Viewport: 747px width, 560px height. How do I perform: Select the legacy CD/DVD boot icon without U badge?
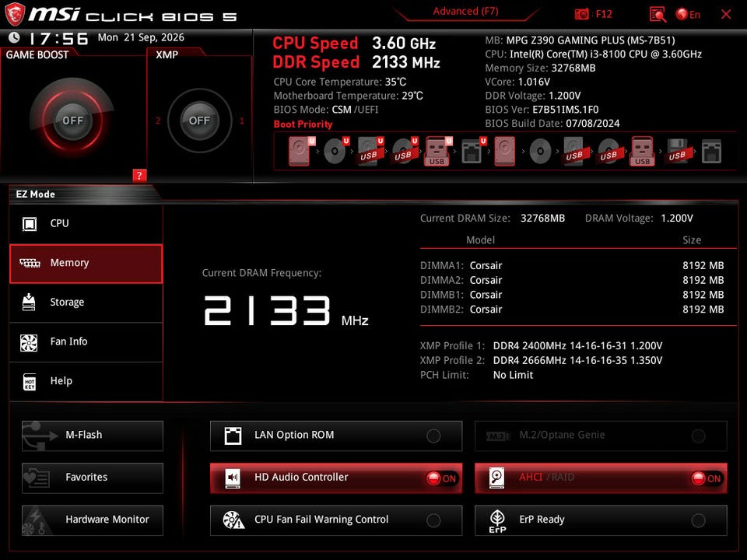(540, 152)
